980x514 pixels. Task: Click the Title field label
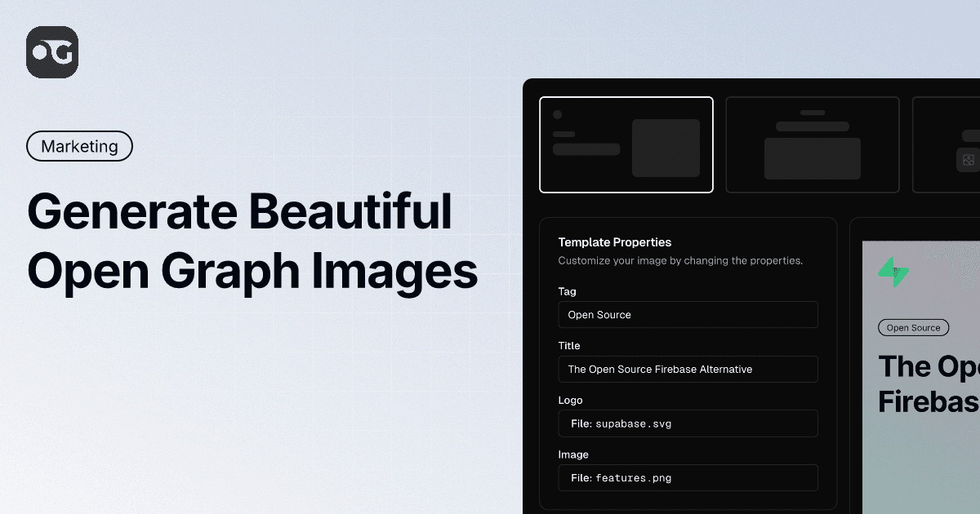click(x=569, y=346)
